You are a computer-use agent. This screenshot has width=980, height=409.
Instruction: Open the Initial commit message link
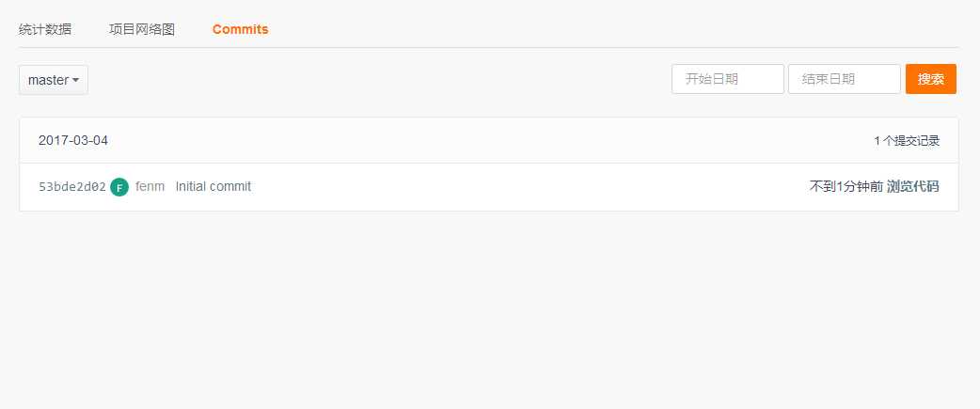213,186
